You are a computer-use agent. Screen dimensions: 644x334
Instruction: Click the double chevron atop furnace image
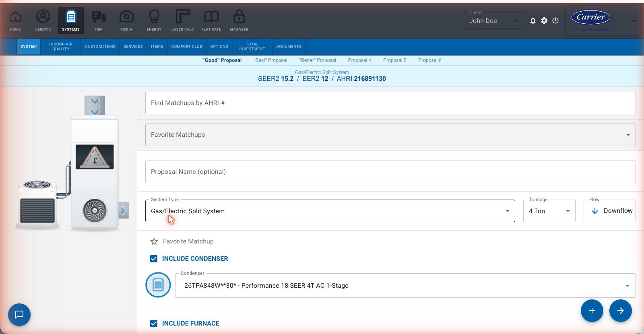95,105
